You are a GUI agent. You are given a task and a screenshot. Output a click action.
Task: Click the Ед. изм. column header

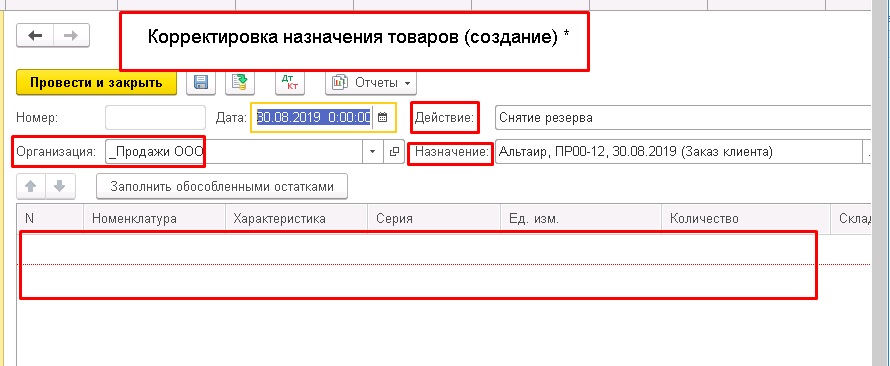point(581,219)
